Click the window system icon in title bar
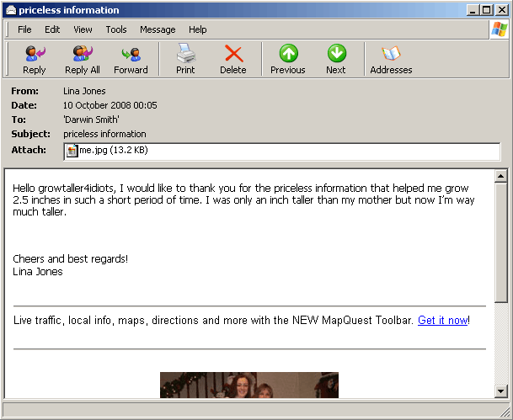 (10, 10)
